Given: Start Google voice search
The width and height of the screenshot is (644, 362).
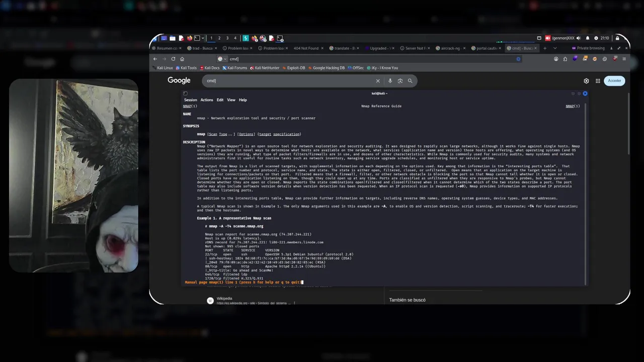Looking at the screenshot, I should point(390,80).
